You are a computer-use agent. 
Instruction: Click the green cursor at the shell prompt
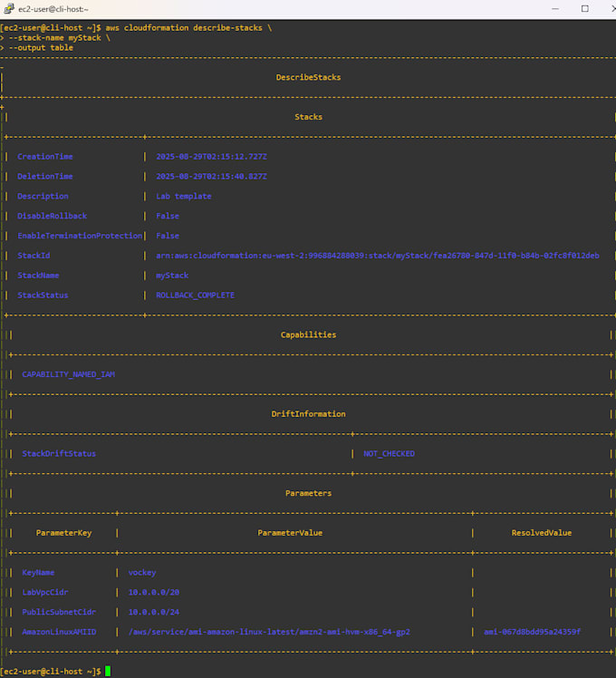click(108, 672)
